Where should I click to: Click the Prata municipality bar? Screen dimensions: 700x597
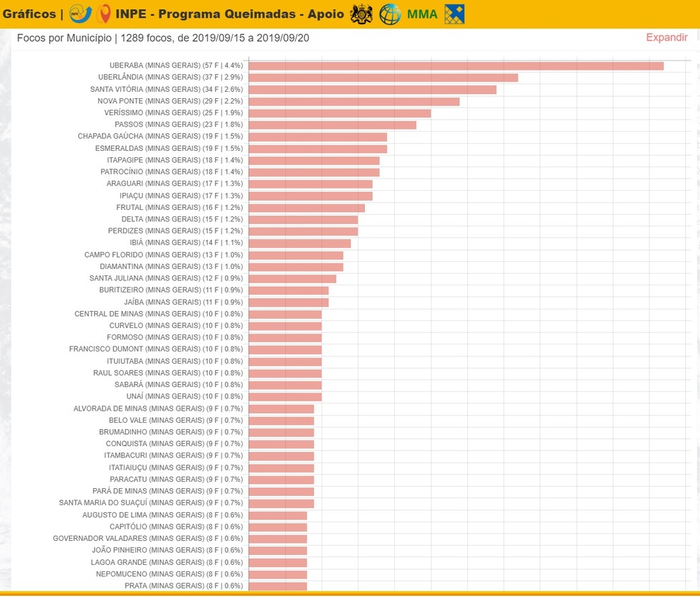coord(278,586)
